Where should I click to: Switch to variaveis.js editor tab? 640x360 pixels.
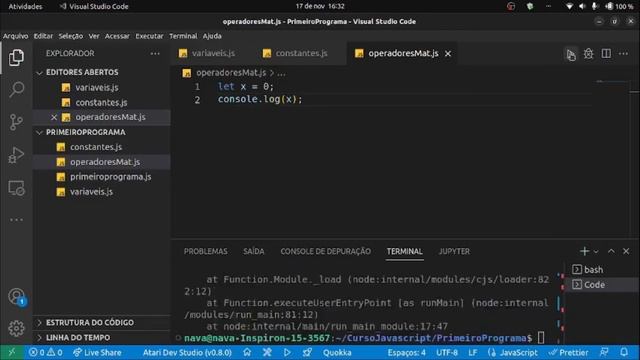[212, 53]
